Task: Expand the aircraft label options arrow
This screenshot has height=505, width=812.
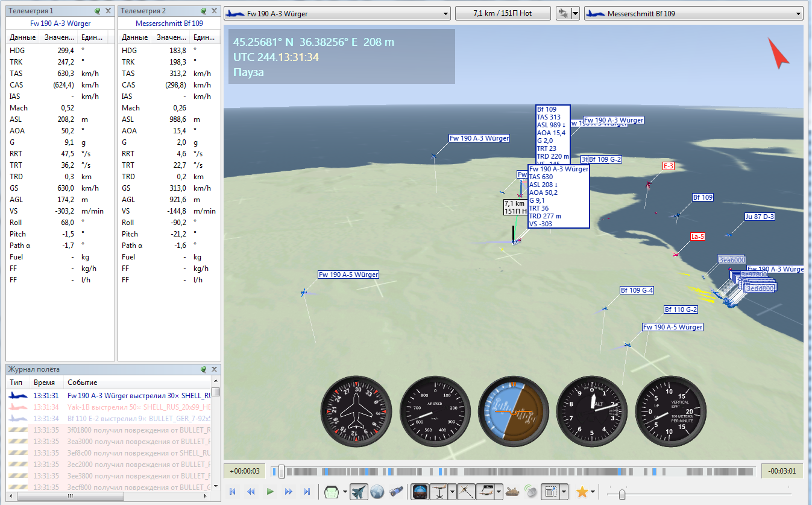Action: 499,492
